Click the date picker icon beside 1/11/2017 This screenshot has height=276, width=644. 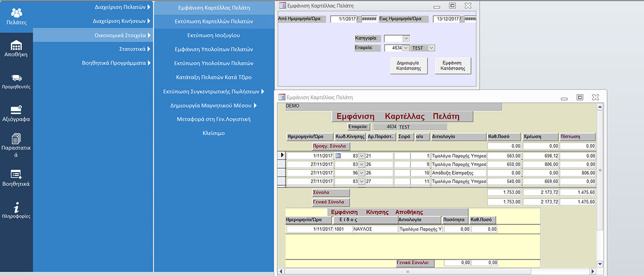coord(338,156)
